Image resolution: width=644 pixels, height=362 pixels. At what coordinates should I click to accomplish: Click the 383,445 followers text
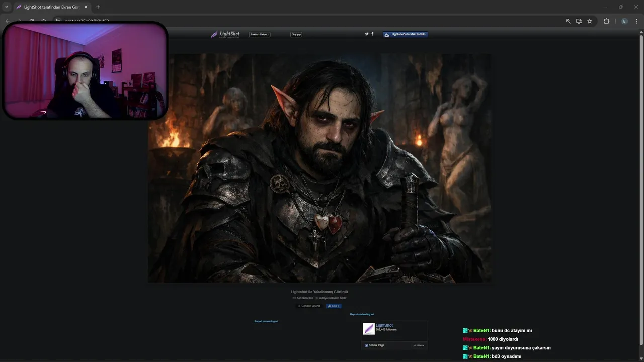click(x=386, y=330)
